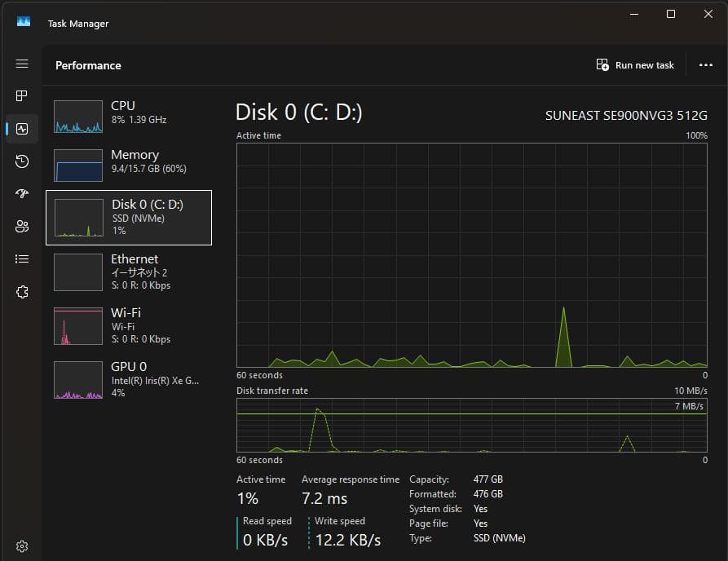Click the Disk active time graph
Screen dimensions: 728x561
click(471, 255)
